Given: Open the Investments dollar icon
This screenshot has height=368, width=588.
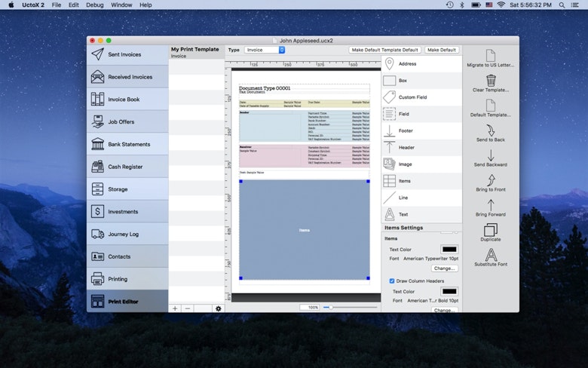Looking at the screenshot, I should pyautogui.click(x=97, y=212).
